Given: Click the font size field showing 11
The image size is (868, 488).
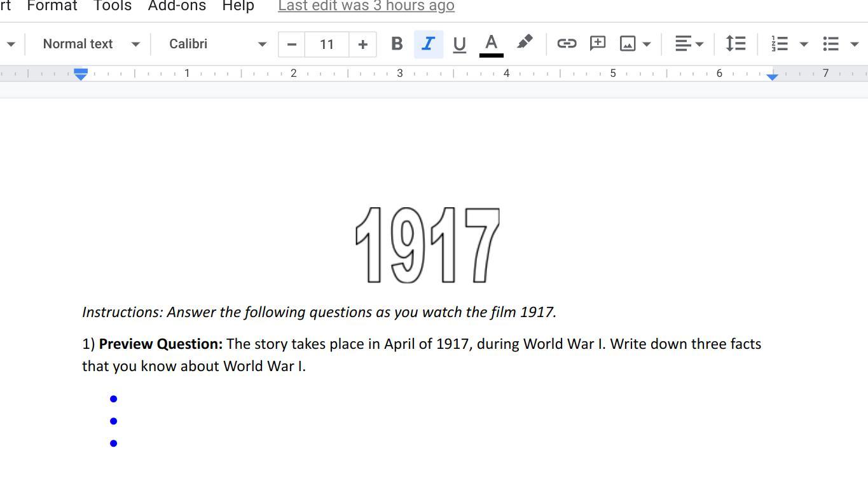Looking at the screenshot, I should (327, 44).
